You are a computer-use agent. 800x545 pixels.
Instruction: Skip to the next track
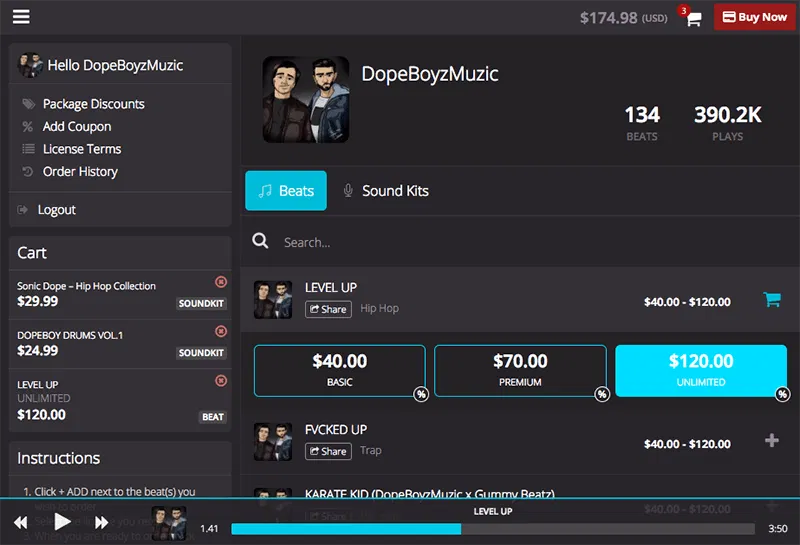pos(102,523)
